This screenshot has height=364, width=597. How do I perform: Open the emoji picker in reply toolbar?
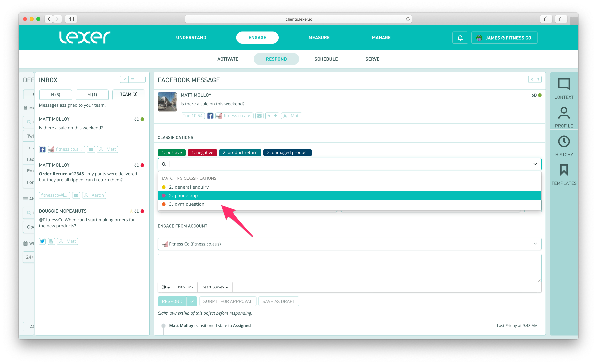(x=166, y=287)
